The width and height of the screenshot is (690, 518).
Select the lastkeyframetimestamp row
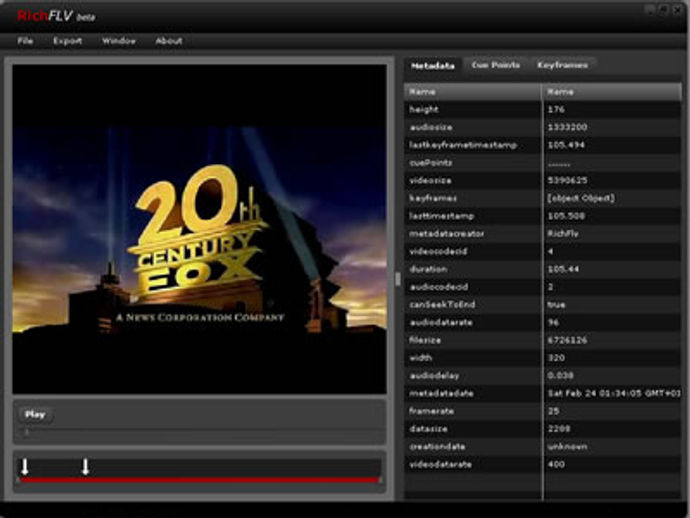pyautogui.click(x=543, y=145)
